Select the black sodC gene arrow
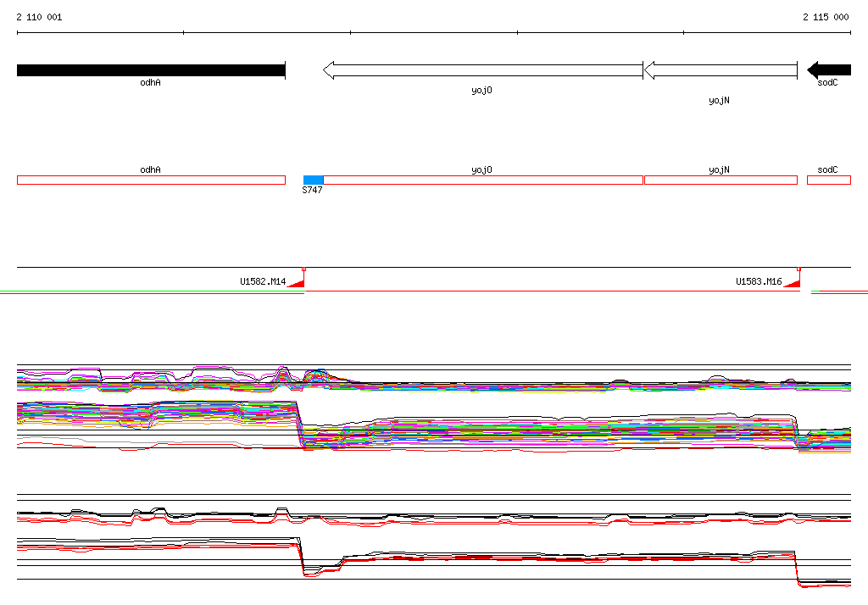The height and width of the screenshot is (605, 868). tap(829, 70)
